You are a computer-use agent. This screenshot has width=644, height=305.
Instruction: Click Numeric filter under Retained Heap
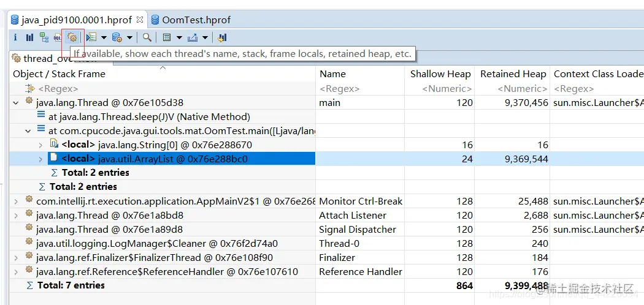[523, 89]
